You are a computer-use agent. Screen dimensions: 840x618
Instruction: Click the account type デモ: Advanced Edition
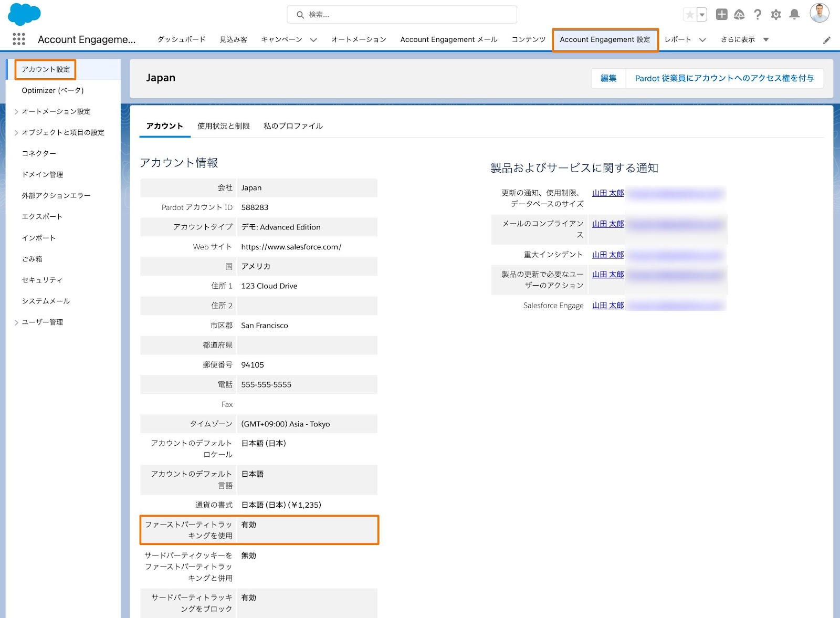[281, 227]
